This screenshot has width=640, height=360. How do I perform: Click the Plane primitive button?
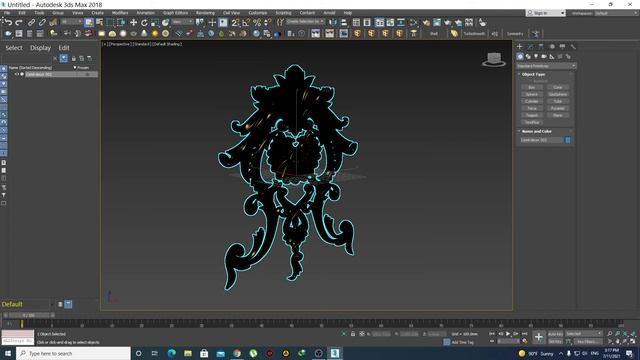click(x=558, y=116)
